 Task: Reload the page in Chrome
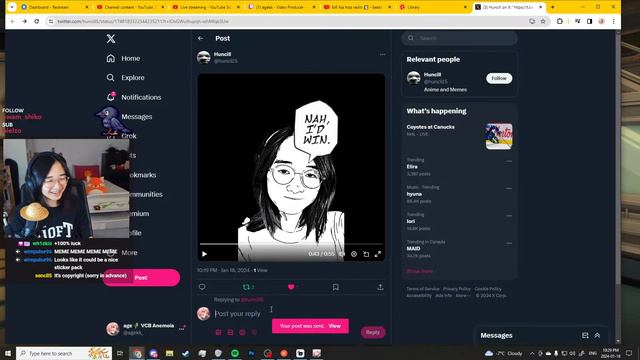click(x=37, y=21)
